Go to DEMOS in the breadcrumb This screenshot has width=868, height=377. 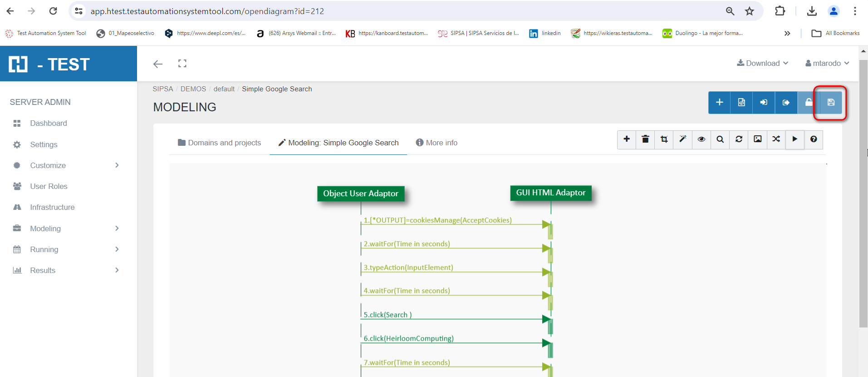point(193,89)
